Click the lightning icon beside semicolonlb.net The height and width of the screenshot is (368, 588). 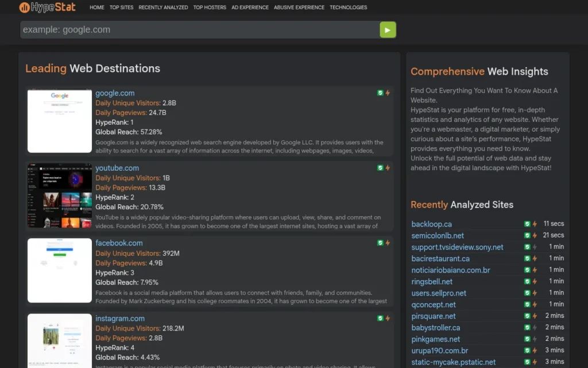point(535,235)
